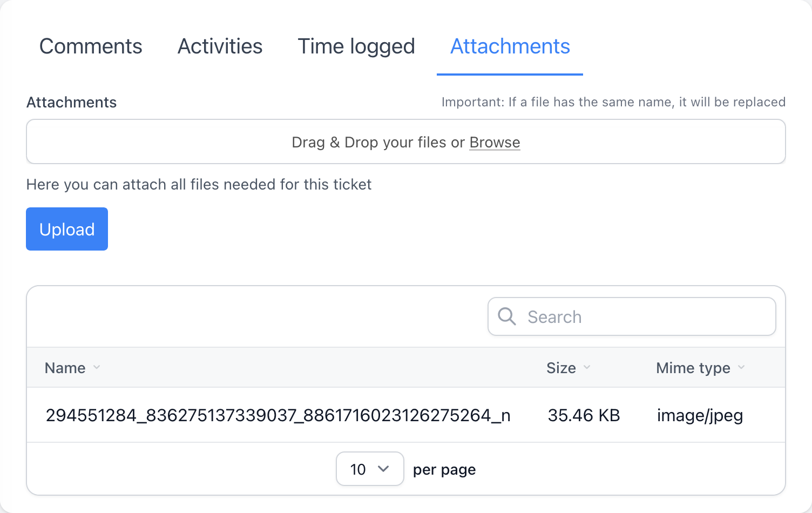Click the Browse link in the drop zone
Viewport: 812px width, 513px height.
(x=495, y=143)
